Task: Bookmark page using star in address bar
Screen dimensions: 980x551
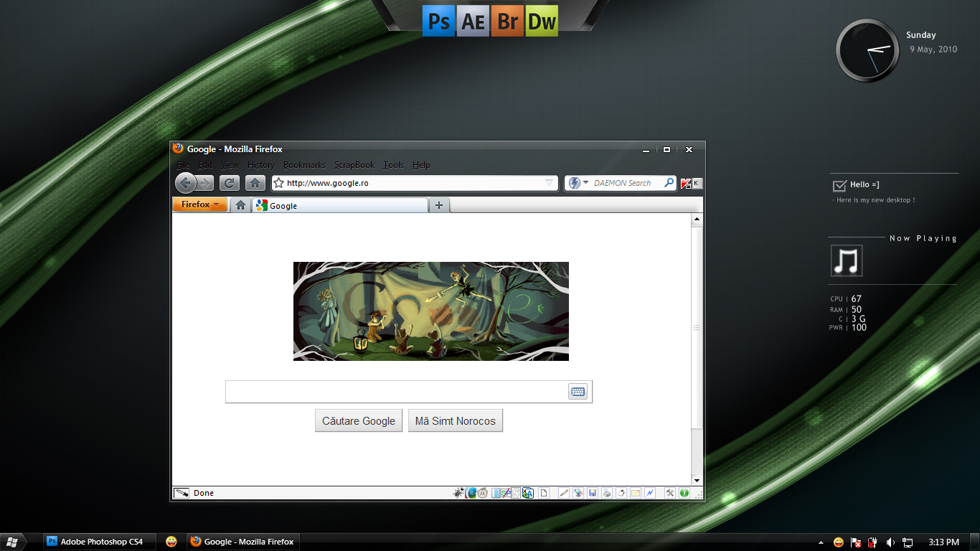Action: [279, 183]
